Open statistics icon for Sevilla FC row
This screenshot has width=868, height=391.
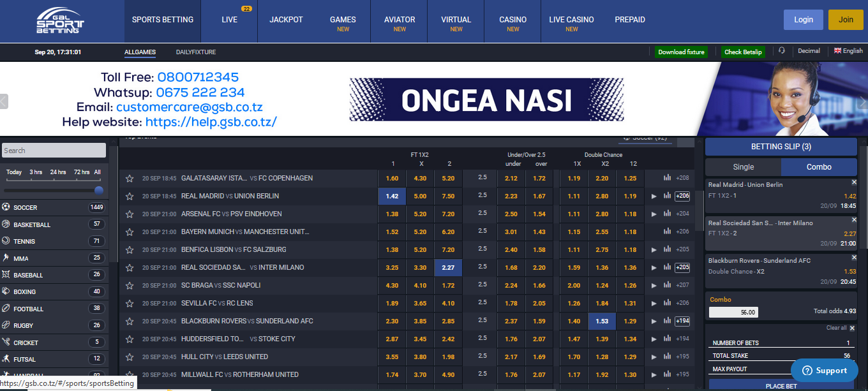point(668,303)
